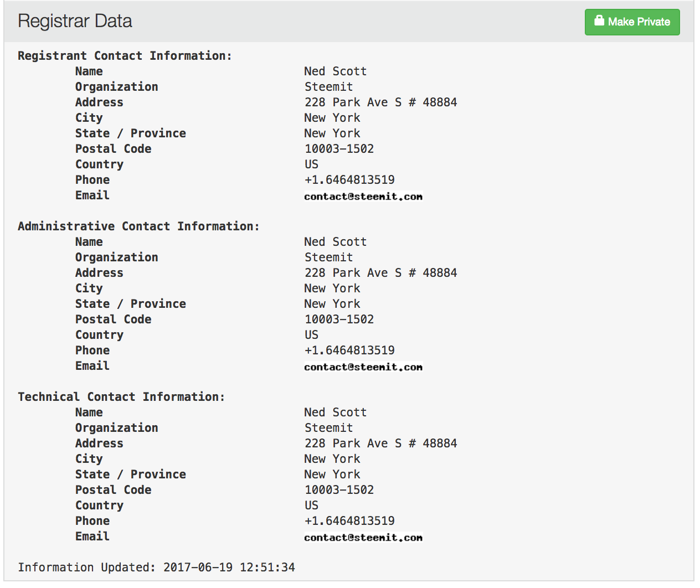Click Registrant country value US
Viewport: 700px width, 588px height.
coord(311,164)
